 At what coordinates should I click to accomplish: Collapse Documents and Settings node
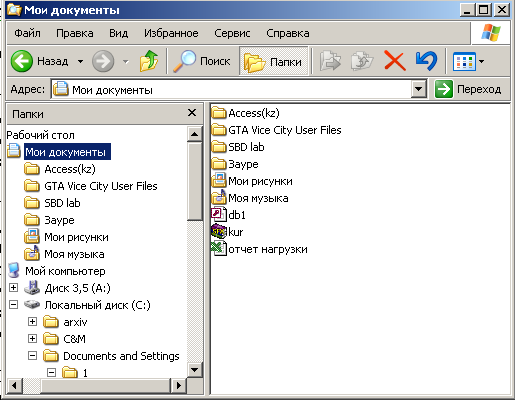[32, 356]
